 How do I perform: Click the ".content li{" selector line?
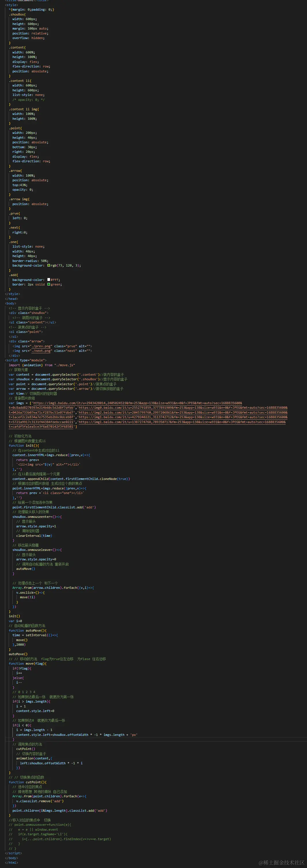tap(20, 81)
